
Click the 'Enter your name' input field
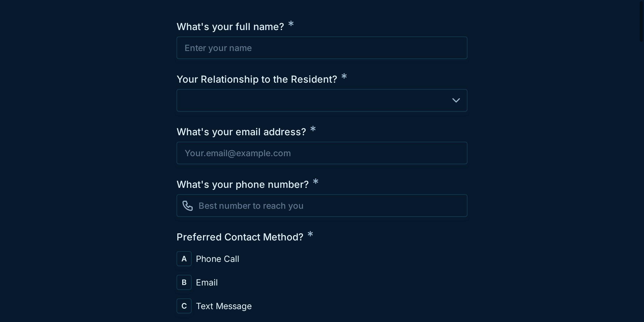pos(321,47)
